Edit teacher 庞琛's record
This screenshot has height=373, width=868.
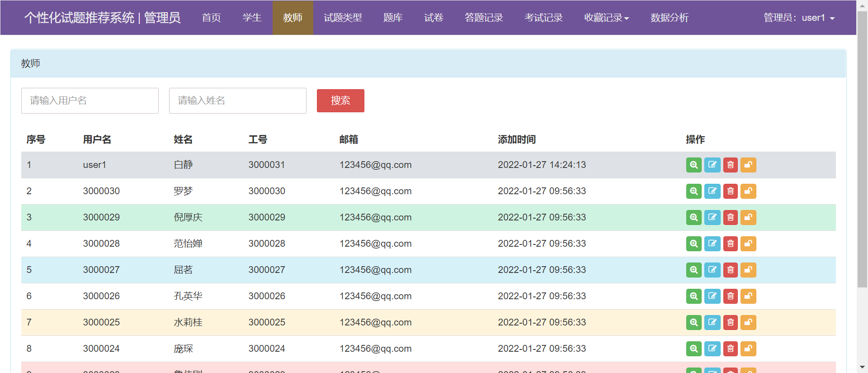(x=712, y=349)
